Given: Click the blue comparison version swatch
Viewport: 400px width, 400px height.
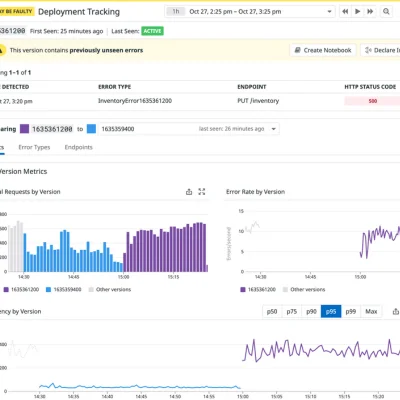Looking at the screenshot, I should (91, 129).
